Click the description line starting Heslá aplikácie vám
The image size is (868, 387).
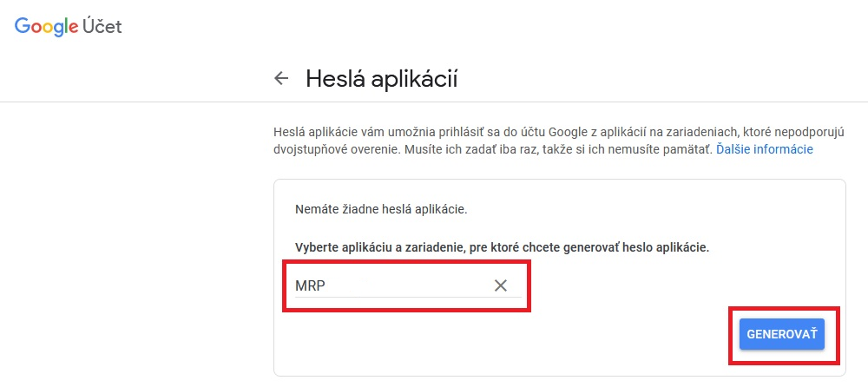coord(559,132)
